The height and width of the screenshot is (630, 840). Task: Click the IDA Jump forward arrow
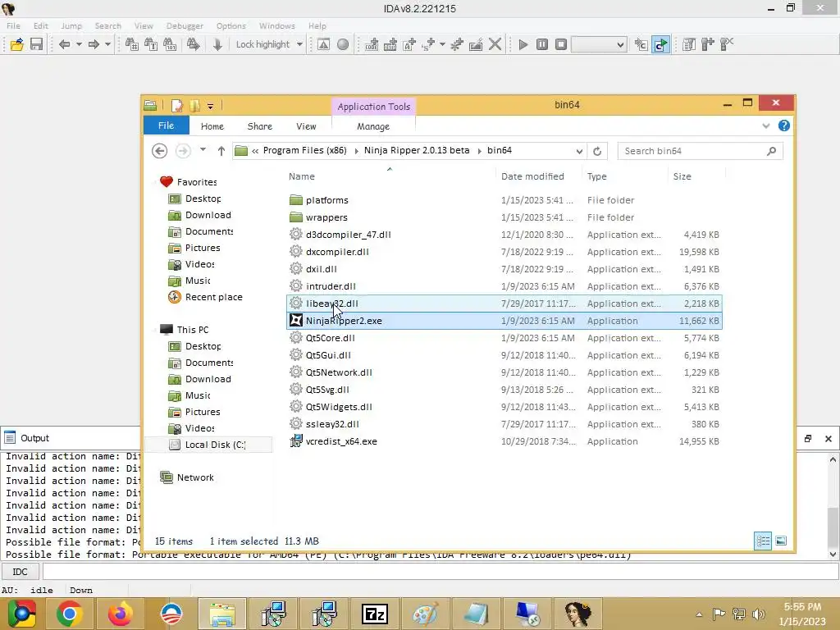point(94,44)
